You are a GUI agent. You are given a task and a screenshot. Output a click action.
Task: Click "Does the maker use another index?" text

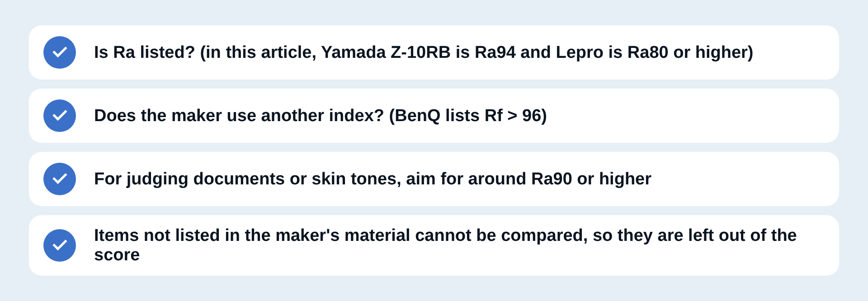click(239, 116)
